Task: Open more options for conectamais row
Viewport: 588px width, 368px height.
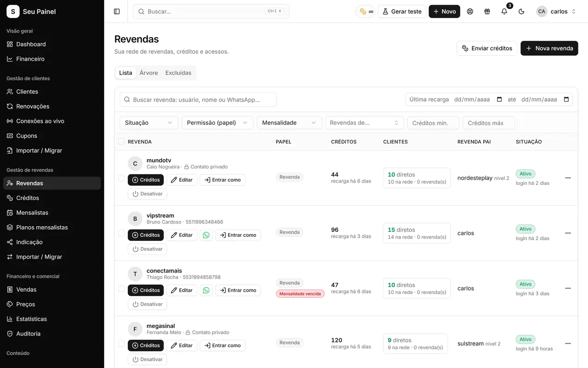Action: pyautogui.click(x=568, y=288)
